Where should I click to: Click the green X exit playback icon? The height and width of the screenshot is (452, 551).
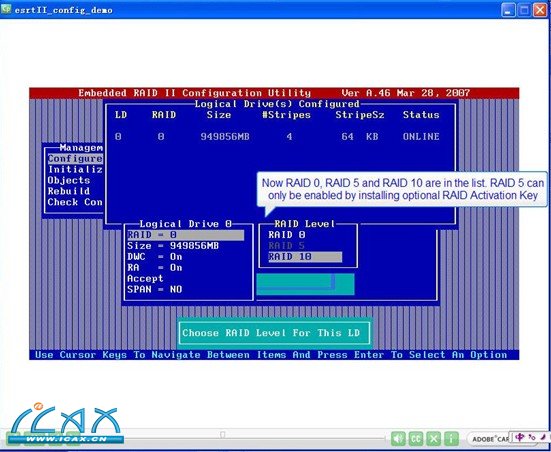click(434, 438)
